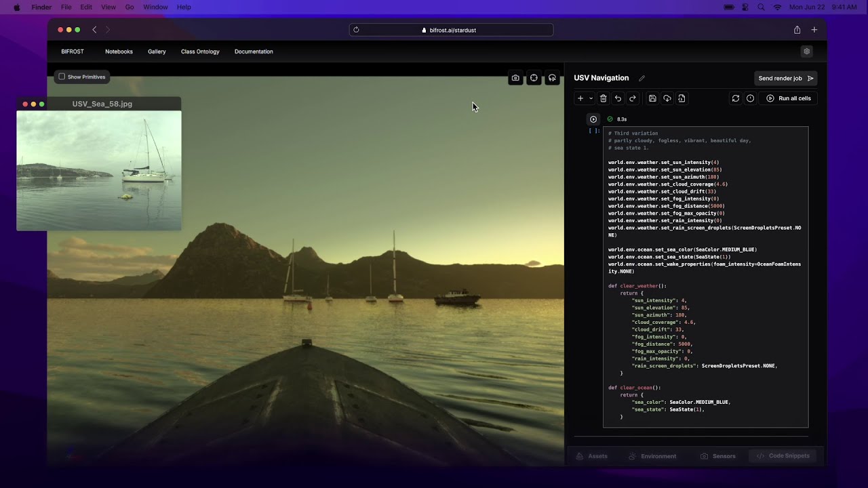Viewport: 868px width, 488px height.
Task: Expand the add-cell dropdown arrow
Action: pos(591,98)
